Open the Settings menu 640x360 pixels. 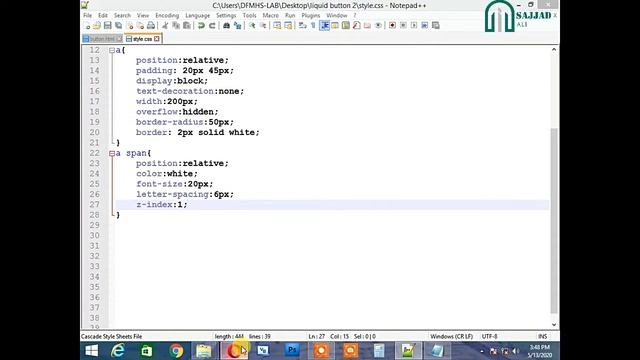click(226, 15)
